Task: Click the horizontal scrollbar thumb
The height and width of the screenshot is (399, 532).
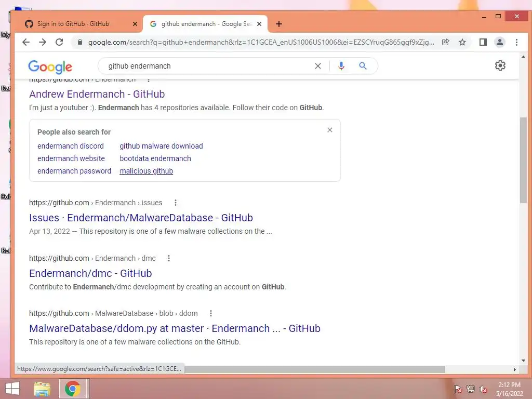Action: tap(314, 369)
